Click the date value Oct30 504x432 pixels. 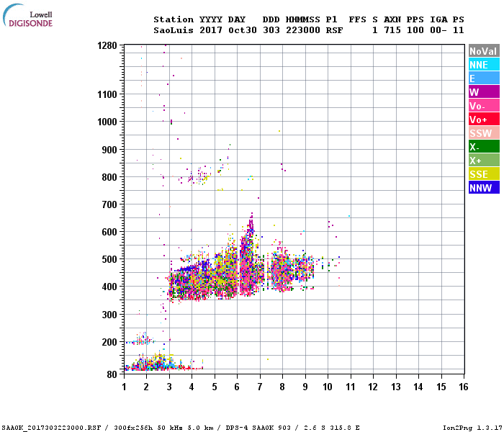tap(243, 30)
